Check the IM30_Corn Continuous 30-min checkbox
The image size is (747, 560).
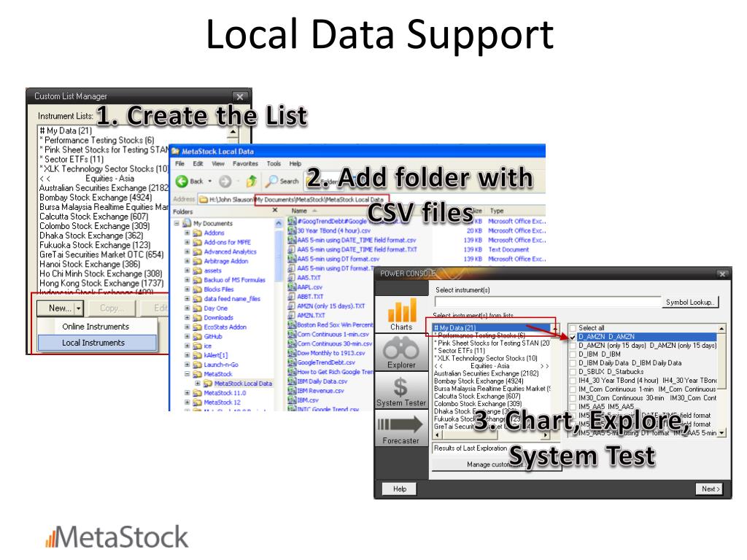click(x=573, y=397)
